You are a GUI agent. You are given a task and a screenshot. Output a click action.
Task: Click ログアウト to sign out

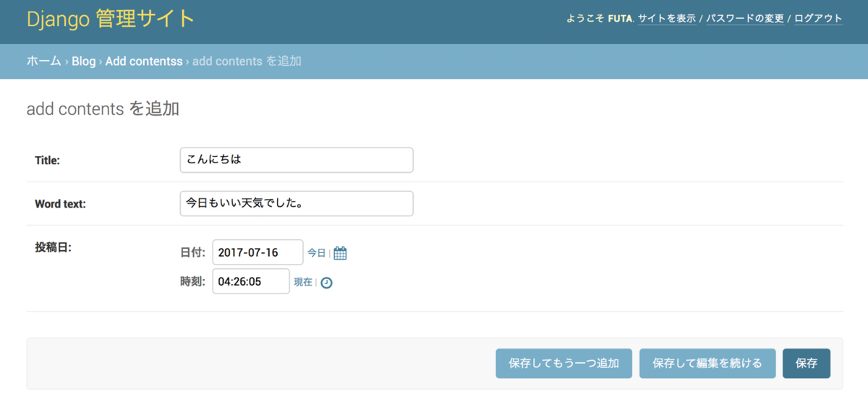(818, 19)
